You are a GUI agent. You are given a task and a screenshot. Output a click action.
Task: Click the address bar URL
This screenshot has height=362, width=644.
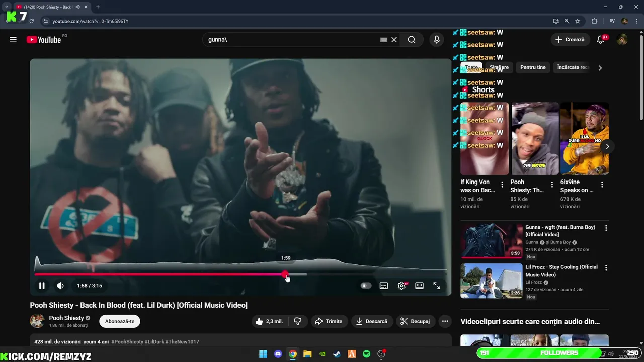pyautogui.click(x=91, y=21)
